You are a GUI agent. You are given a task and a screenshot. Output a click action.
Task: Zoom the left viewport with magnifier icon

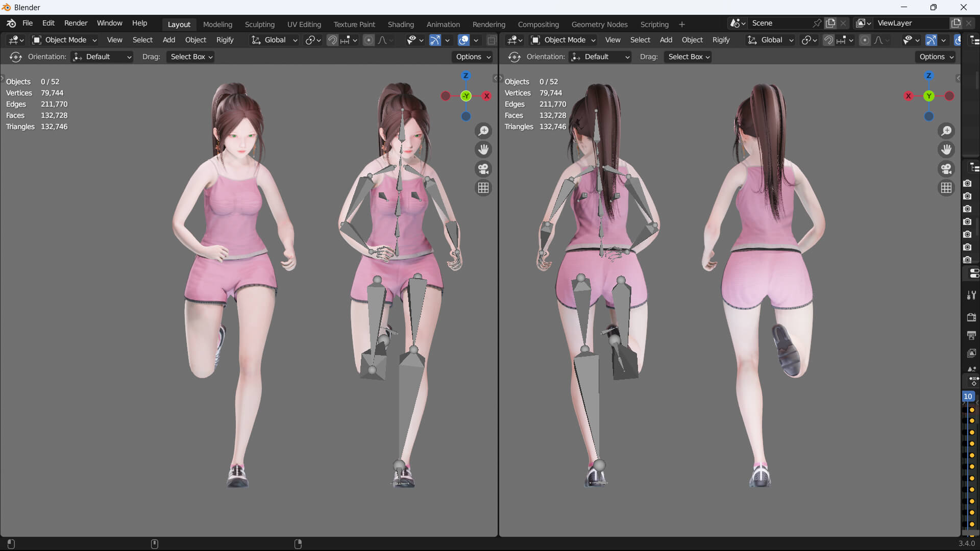coord(483,131)
